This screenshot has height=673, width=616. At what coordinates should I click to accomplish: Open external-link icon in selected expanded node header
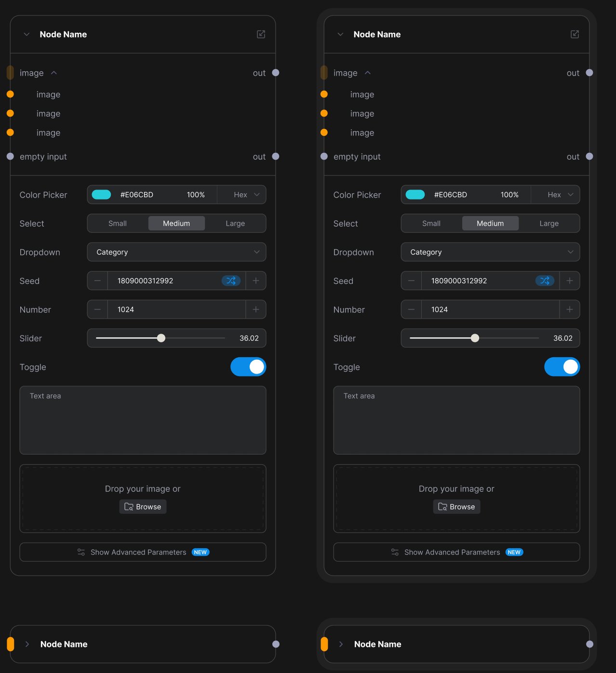[x=575, y=34]
